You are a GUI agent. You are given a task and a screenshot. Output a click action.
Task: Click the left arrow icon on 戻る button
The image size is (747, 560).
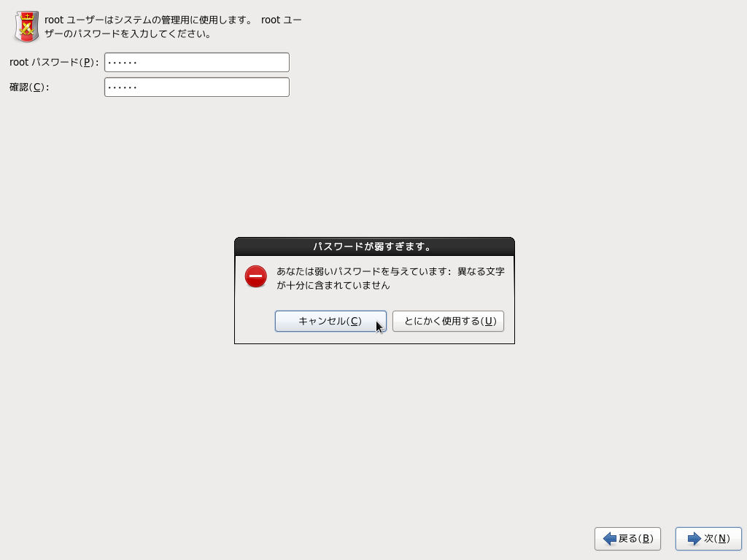(x=609, y=539)
